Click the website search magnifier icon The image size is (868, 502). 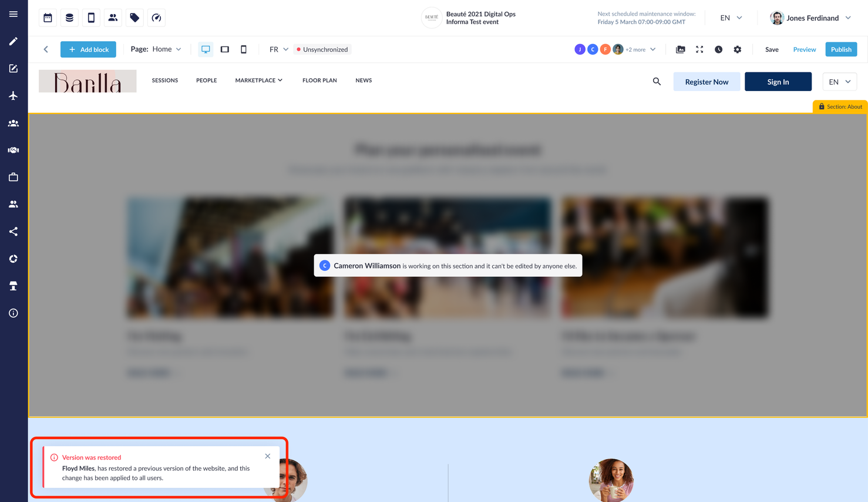(x=657, y=82)
